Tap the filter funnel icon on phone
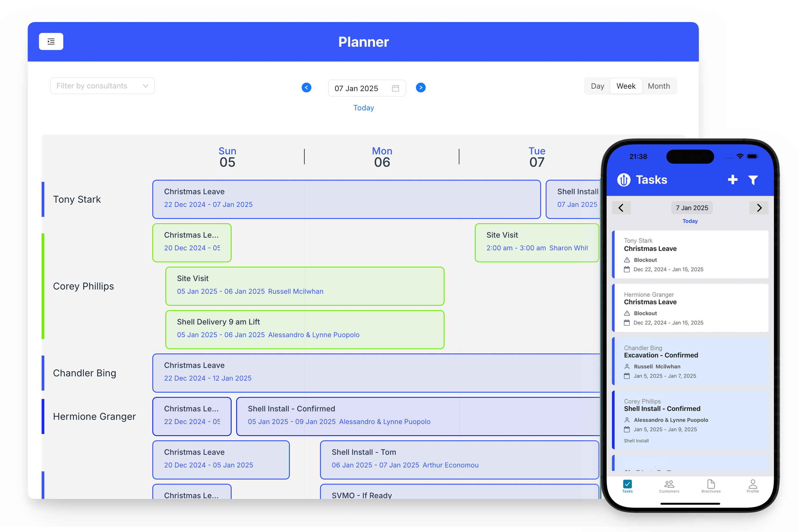This screenshot has width=799, height=532. [753, 180]
